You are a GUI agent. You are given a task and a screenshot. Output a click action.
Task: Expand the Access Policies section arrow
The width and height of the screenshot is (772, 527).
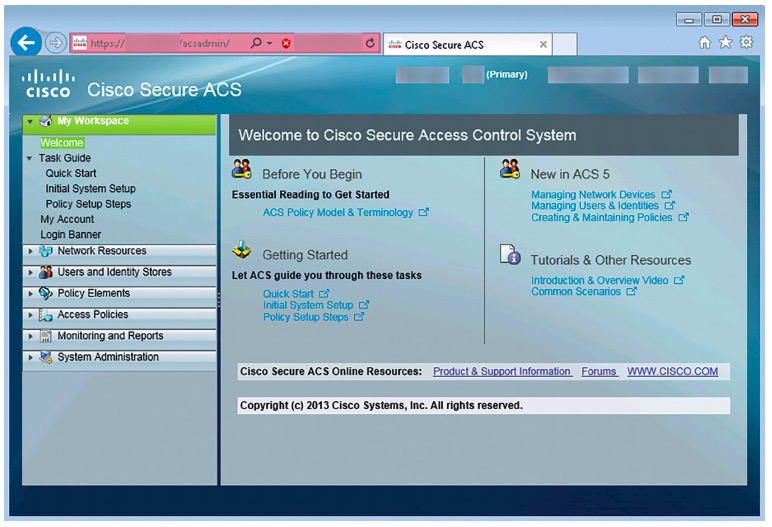coord(30,315)
